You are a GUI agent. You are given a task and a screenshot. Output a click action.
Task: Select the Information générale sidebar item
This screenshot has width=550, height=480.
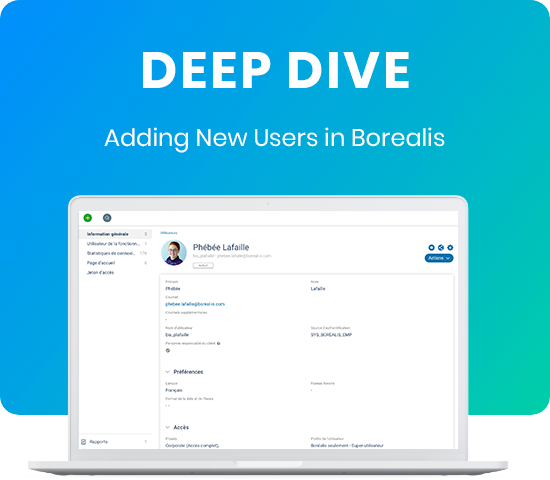click(x=116, y=234)
